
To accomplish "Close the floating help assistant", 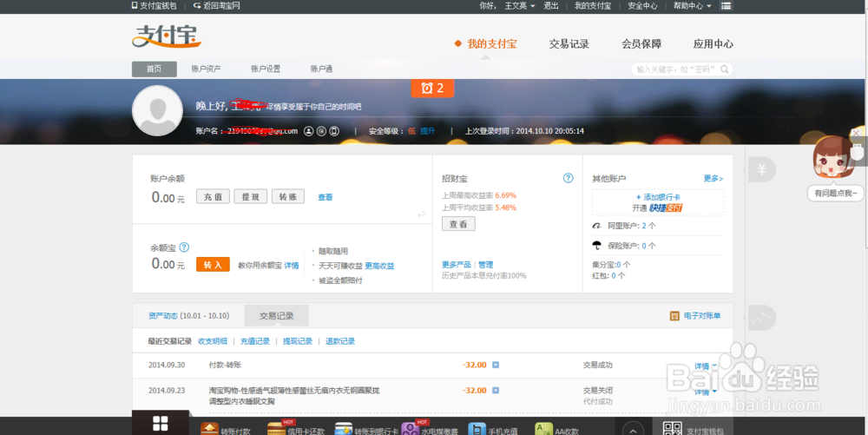I will 856,134.
